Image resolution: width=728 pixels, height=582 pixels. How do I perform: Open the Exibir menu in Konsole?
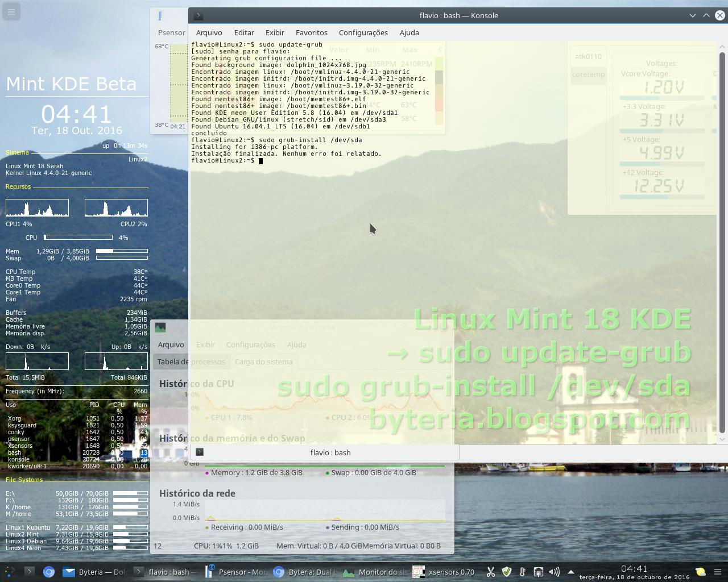[x=275, y=32]
